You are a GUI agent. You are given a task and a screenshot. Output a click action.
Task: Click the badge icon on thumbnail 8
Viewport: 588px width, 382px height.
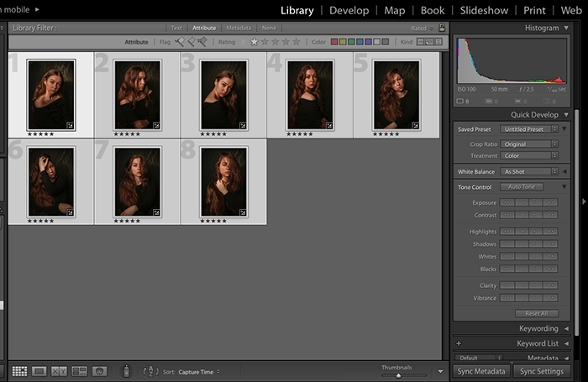tap(243, 212)
